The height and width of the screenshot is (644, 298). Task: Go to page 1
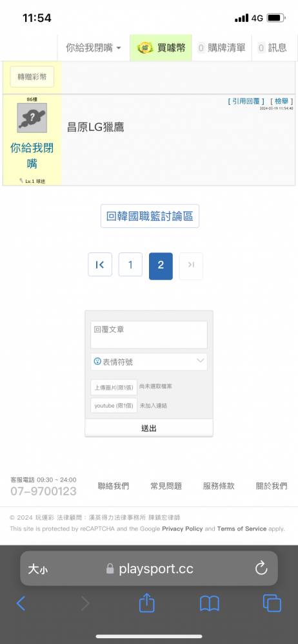[x=130, y=265]
